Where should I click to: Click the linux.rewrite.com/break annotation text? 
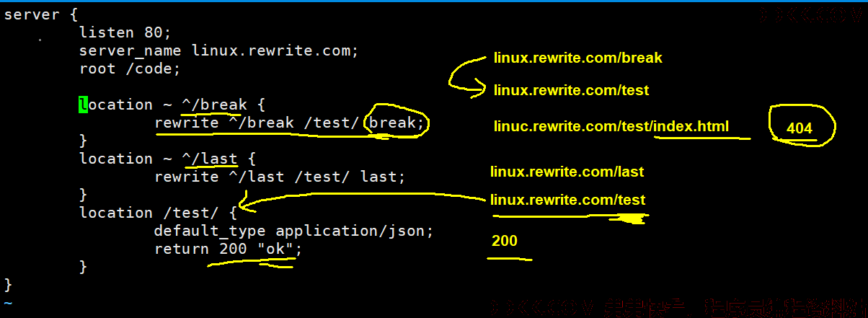tap(577, 58)
